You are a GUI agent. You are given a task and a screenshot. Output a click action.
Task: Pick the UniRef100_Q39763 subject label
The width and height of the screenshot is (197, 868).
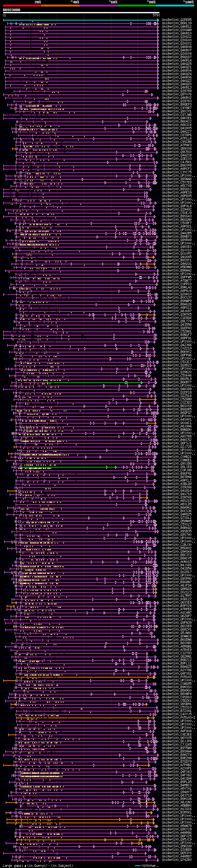click(177, 101)
